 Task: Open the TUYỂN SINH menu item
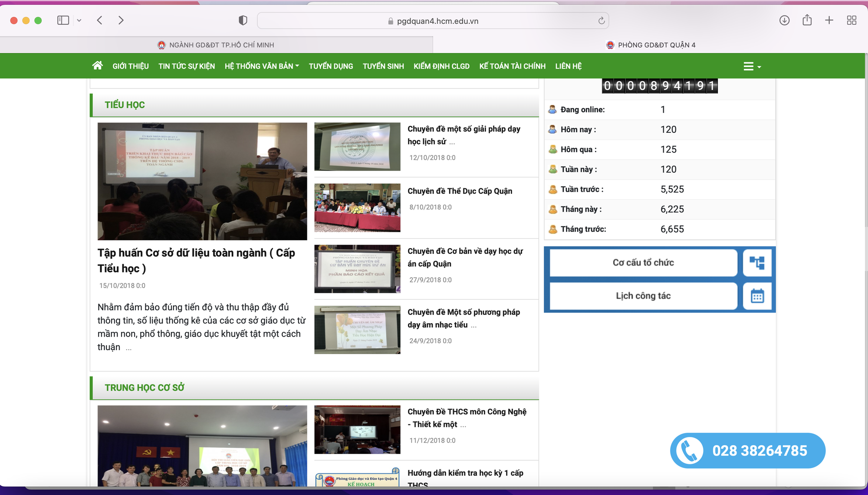(383, 66)
